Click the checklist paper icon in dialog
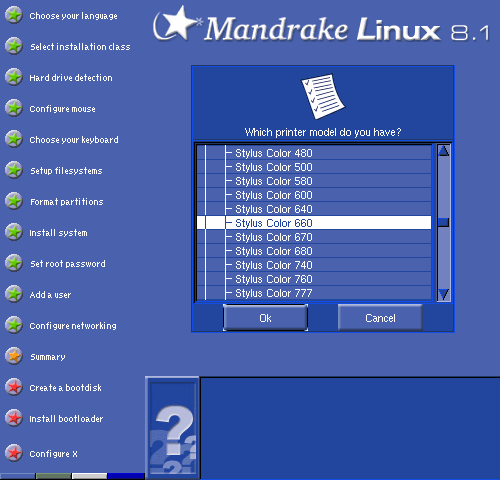The height and width of the screenshot is (480, 500). point(323,96)
